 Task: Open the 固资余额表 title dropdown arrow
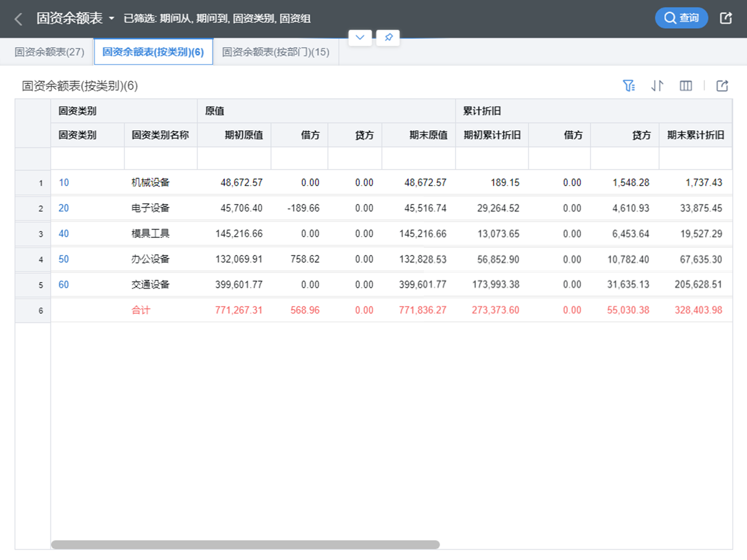click(112, 19)
